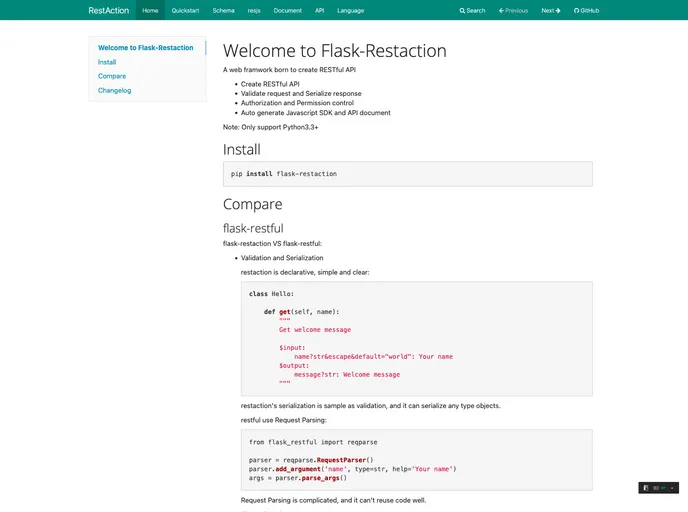Click the Read the Docs book icon

click(x=646, y=488)
